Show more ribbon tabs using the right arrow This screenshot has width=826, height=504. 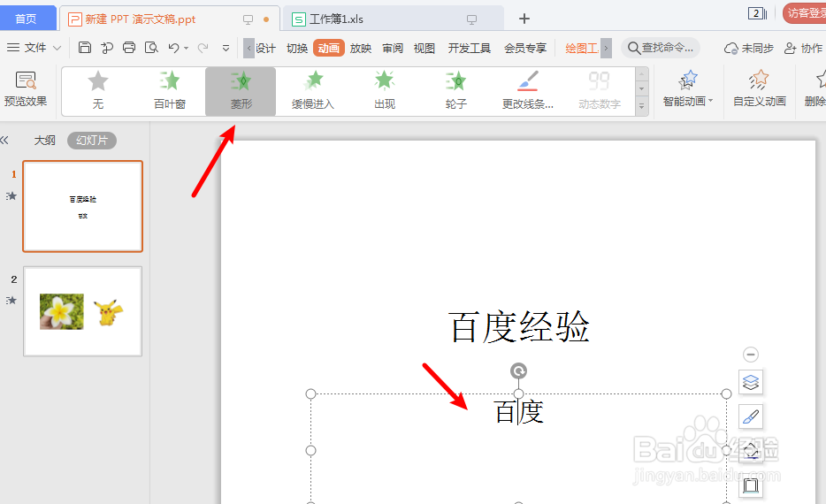[607, 48]
